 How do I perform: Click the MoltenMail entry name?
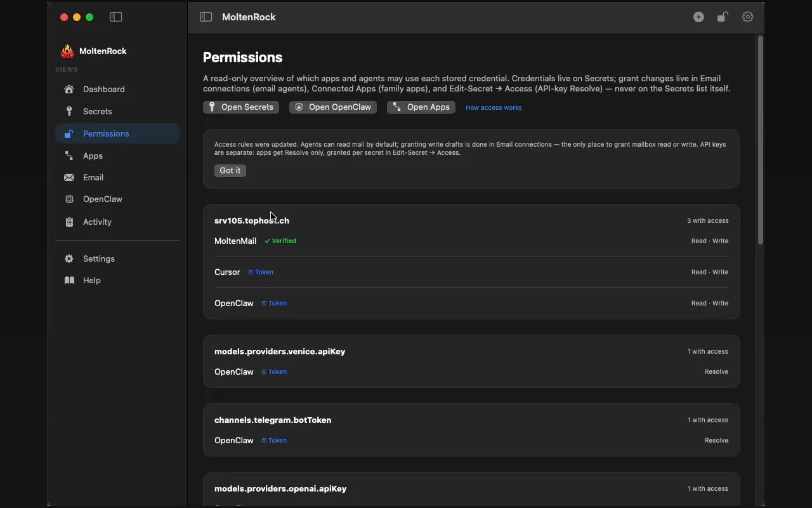coord(235,241)
